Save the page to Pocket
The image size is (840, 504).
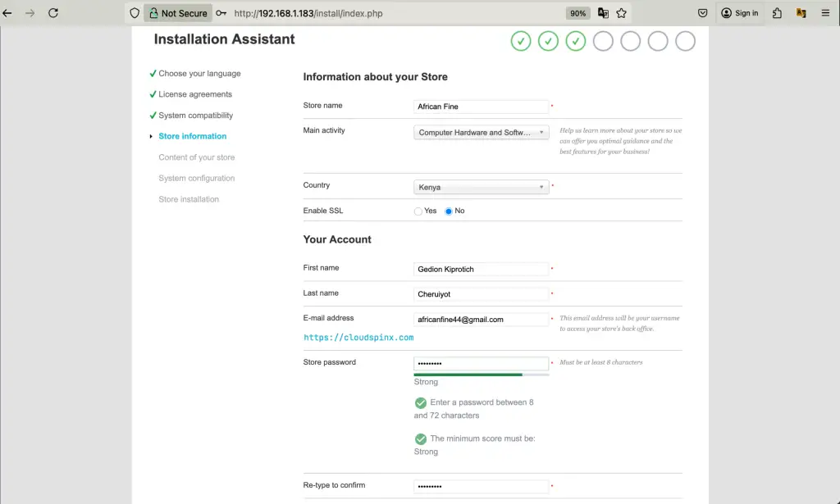pyautogui.click(x=701, y=12)
